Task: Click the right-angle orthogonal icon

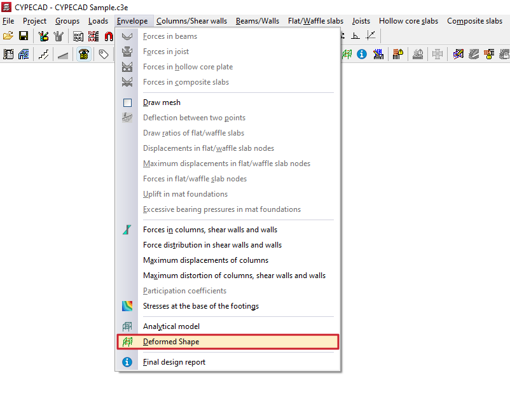Action: (355, 36)
